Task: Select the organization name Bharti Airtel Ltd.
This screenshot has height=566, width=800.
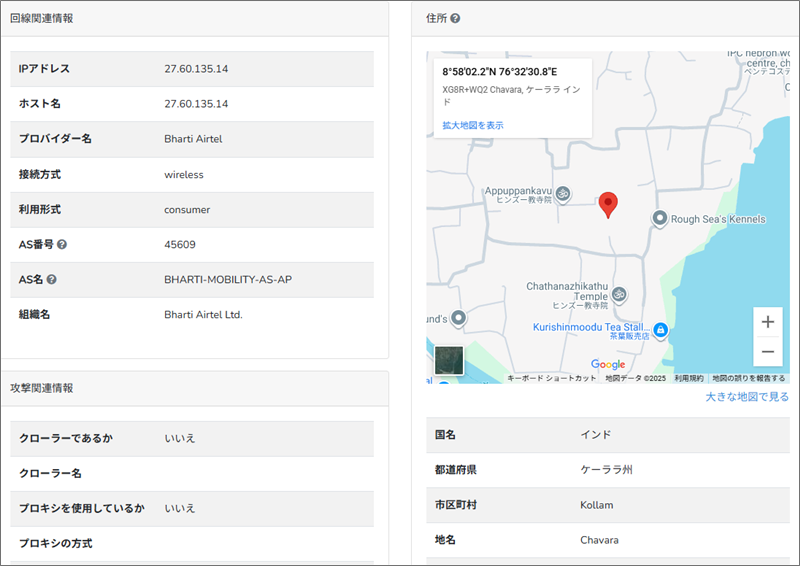Action: [203, 315]
